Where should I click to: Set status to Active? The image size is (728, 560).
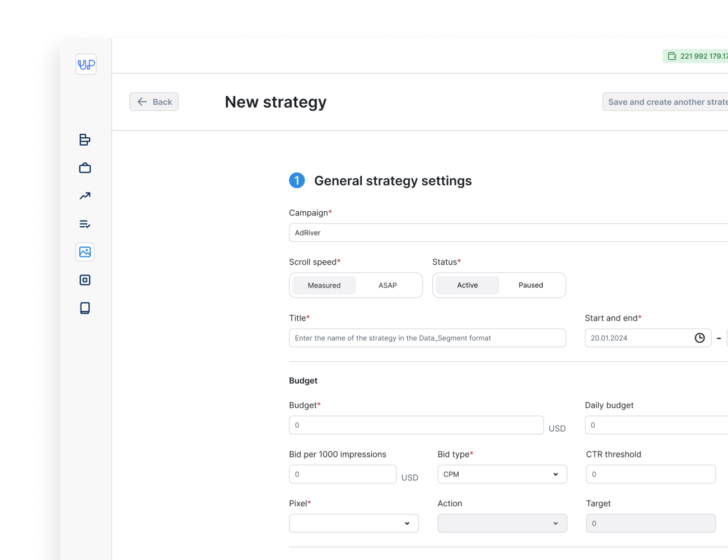point(468,285)
